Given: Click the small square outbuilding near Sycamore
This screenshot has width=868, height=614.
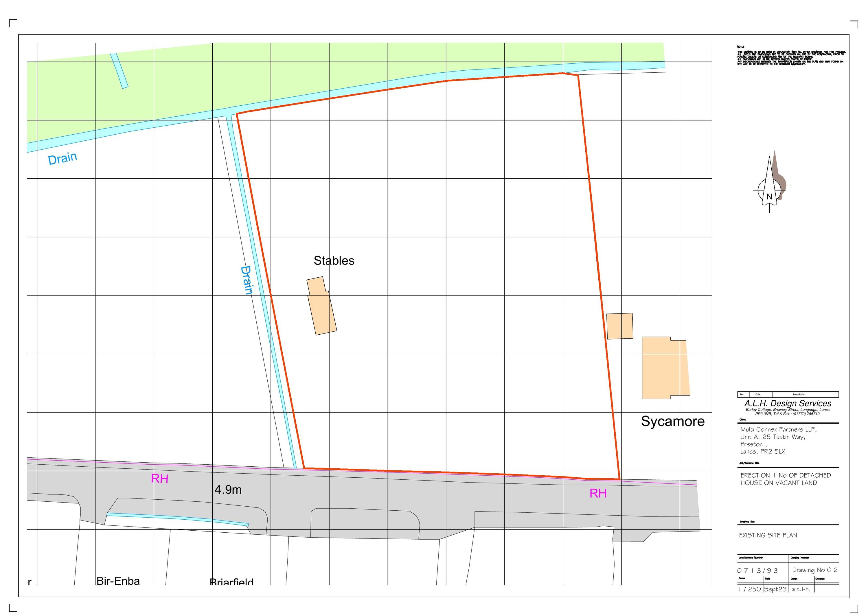Looking at the screenshot, I should (x=620, y=326).
